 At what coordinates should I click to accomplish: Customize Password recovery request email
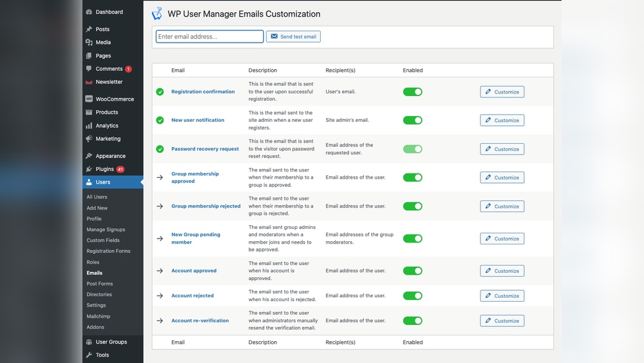(x=502, y=149)
